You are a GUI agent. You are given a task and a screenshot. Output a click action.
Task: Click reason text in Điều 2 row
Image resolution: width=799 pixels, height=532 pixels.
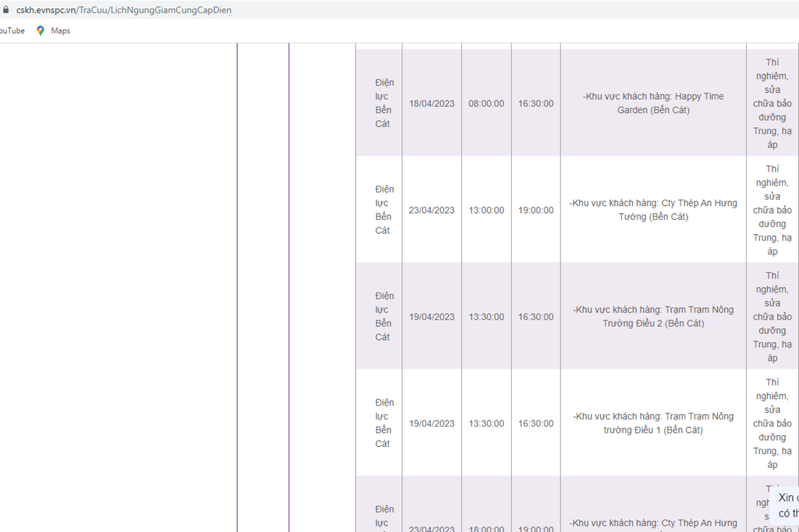click(x=772, y=317)
